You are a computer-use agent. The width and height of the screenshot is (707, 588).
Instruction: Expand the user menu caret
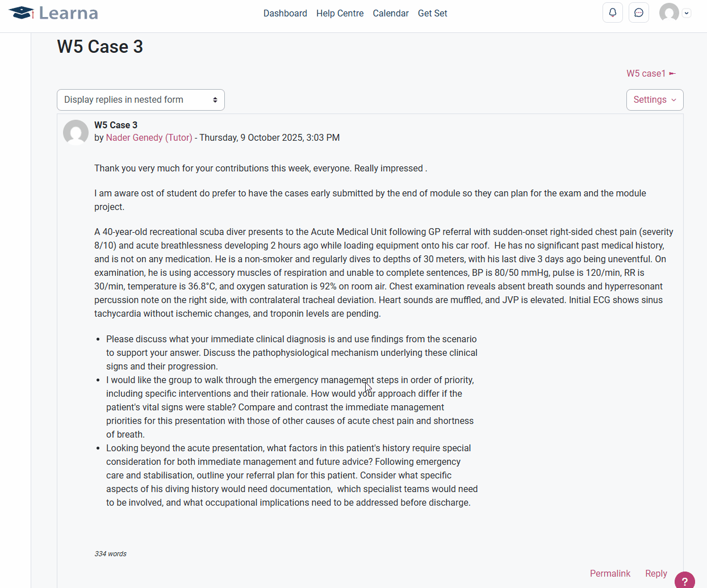point(687,13)
